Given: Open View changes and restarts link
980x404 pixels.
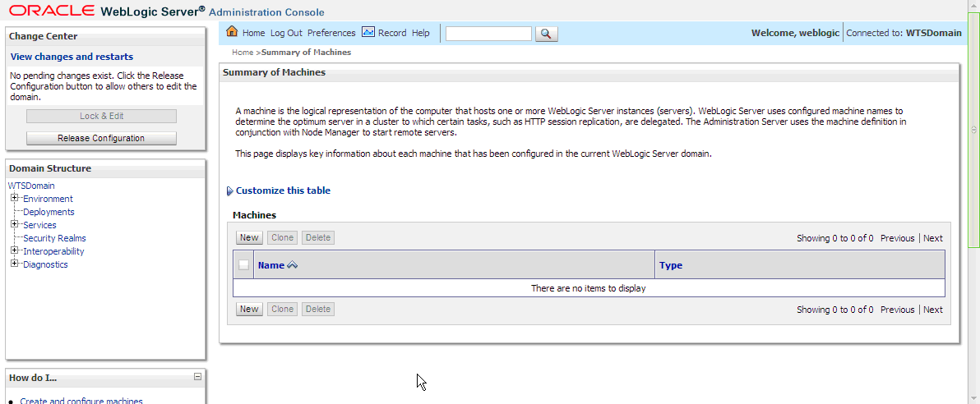Looking at the screenshot, I should (x=72, y=57).
